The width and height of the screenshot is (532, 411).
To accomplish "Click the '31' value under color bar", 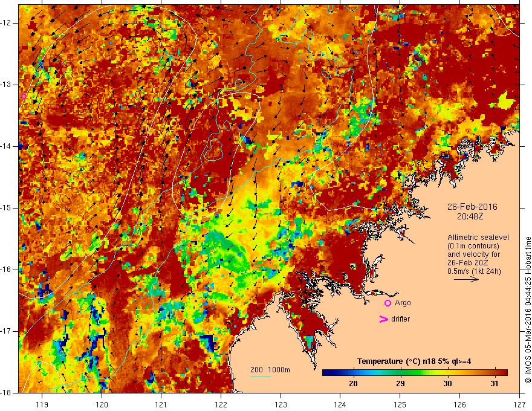I will [495, 384].
